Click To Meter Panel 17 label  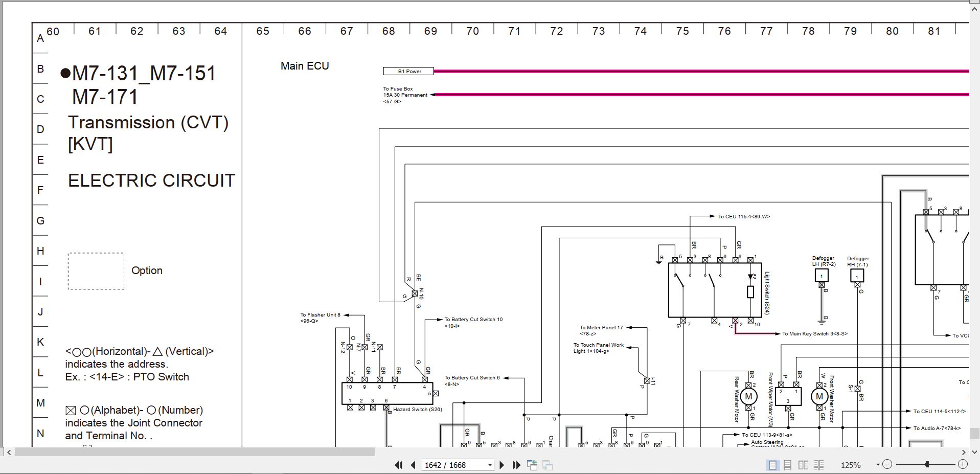(601, 328)
